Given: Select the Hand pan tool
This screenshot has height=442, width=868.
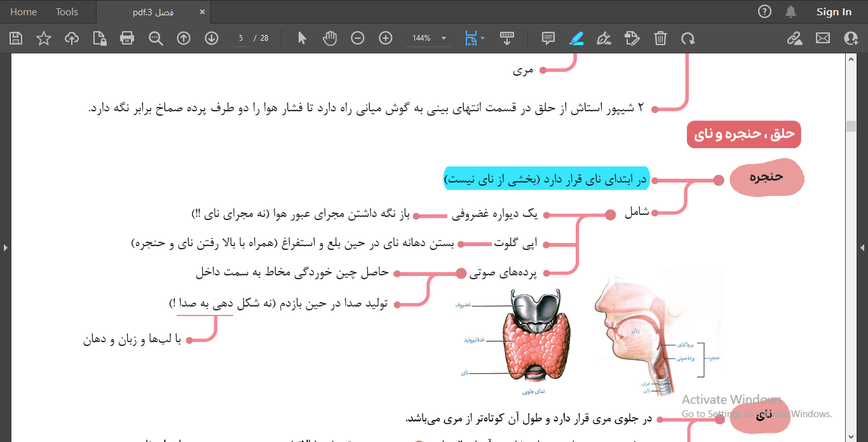Looking at the screenshot, I should point(329,38).
